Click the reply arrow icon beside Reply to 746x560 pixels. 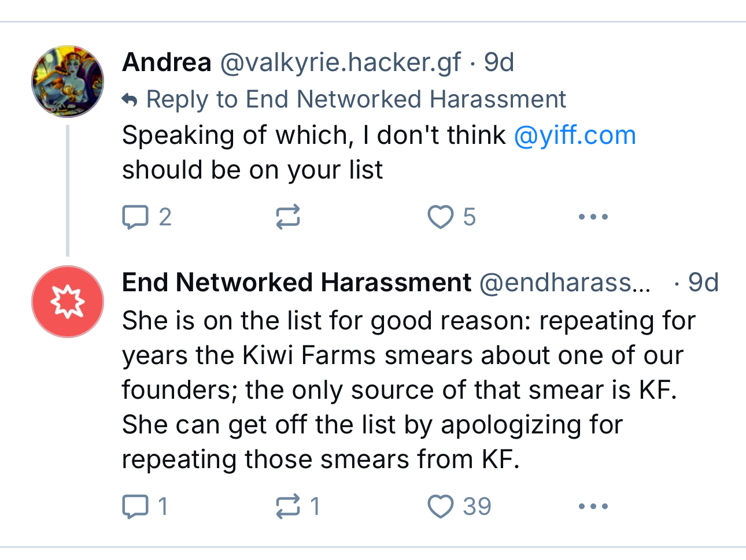click(x=130, y=101)
